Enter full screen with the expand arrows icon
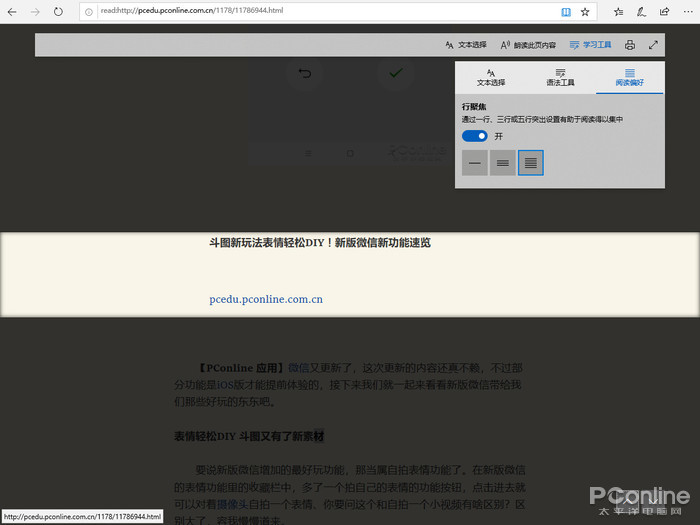The width and height of the screenshot is (700, 525). pyautogui.click(x=653, y=45)
